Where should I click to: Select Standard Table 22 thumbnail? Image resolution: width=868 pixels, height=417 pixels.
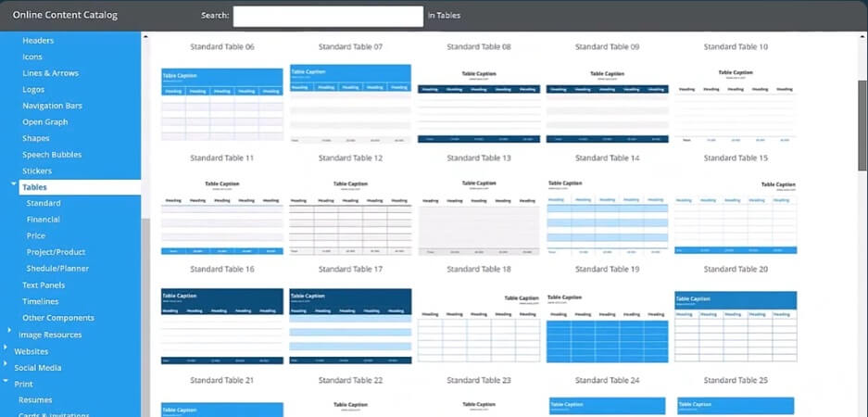coord(350,408)
